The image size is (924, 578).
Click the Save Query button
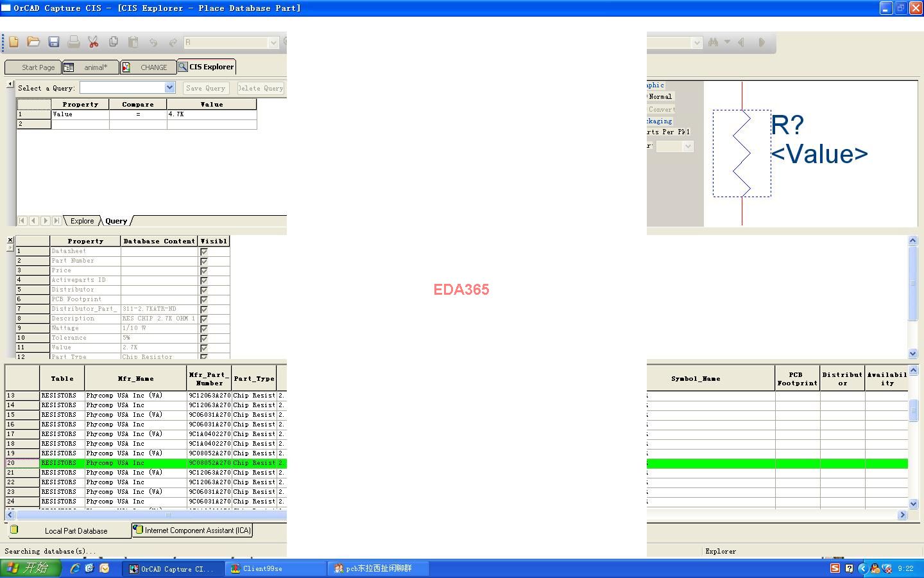click(206, 88)
